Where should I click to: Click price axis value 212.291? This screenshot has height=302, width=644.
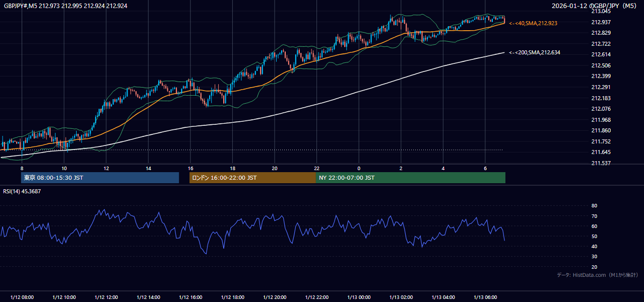pos(601,87)
